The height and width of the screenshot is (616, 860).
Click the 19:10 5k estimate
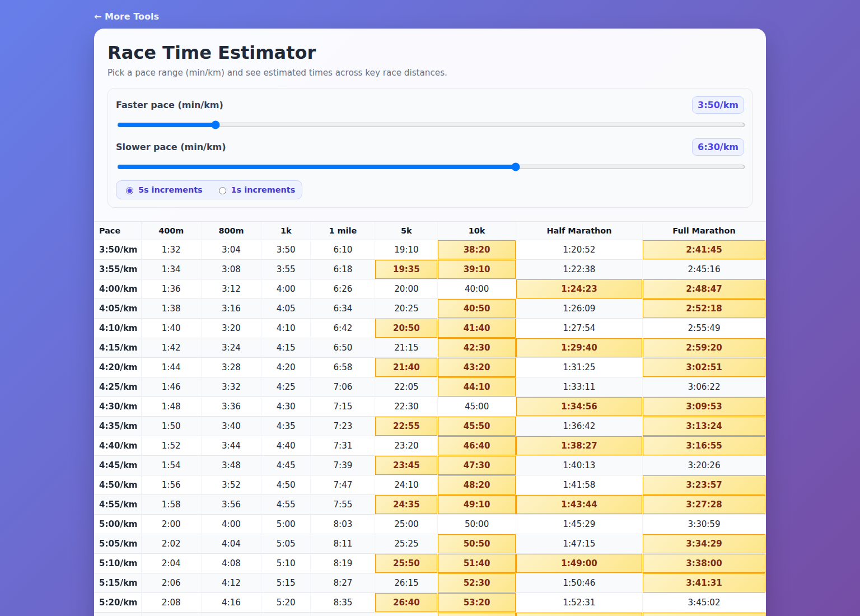click(x=406, y=249)
